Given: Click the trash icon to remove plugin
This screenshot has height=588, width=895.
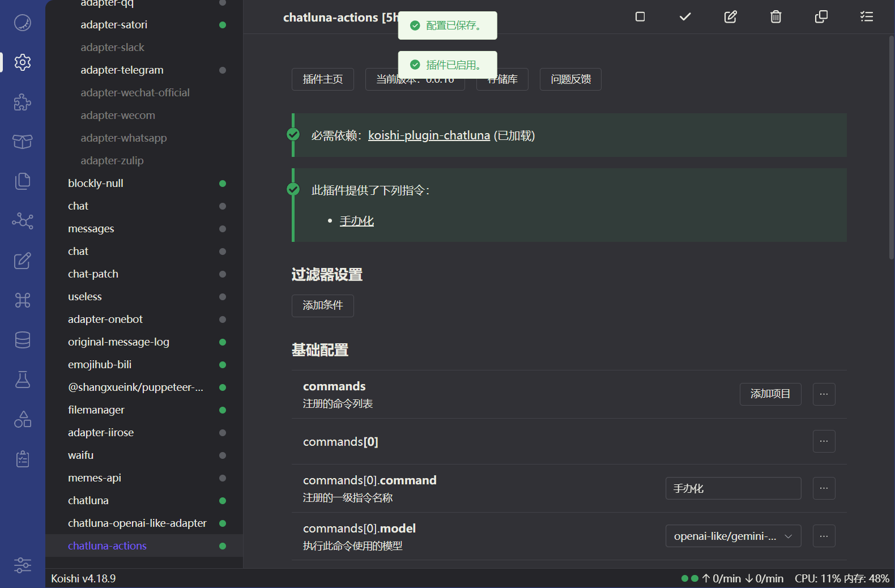Looking at the screenshot, I should [x=776, y=17].
